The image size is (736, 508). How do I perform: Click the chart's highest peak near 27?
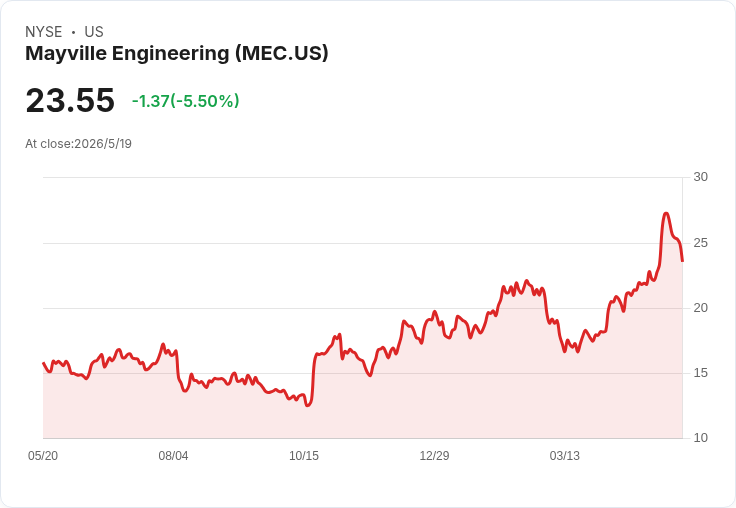666,214
